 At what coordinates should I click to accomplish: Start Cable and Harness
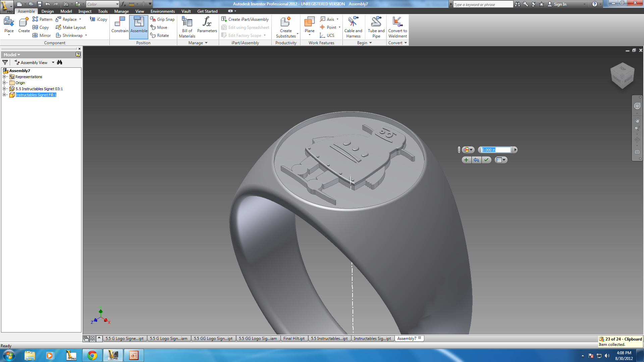click(353, 27)
